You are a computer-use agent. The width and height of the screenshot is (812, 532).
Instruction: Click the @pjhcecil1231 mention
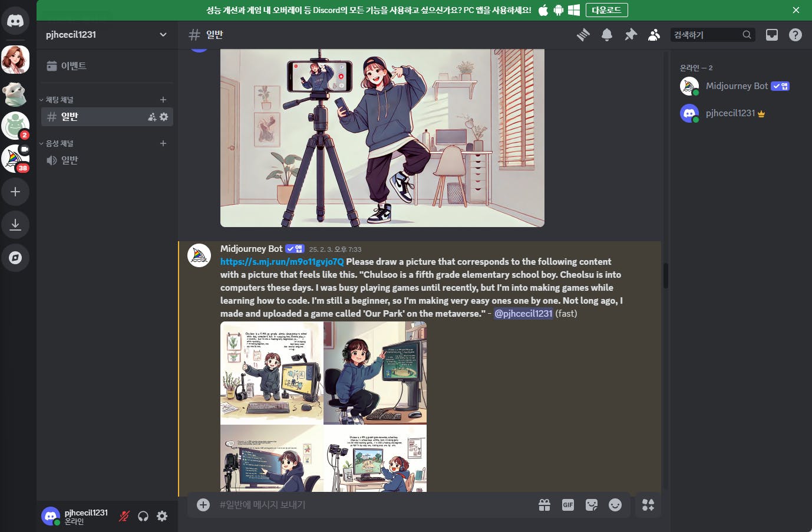pyautogui.click(x=523, y=314)
